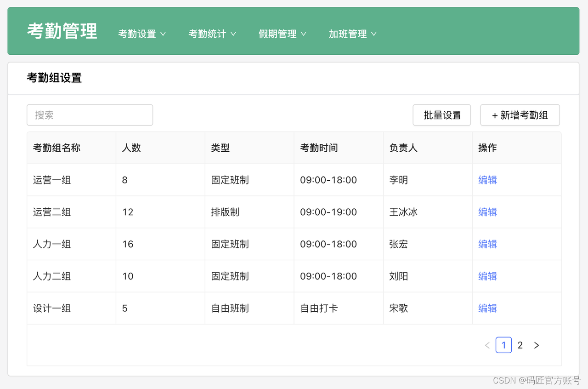This screenshot has height=389, width=588.
Task: Click the 张宏 cell
Action: pyautogui.click(x=428, y=244)
